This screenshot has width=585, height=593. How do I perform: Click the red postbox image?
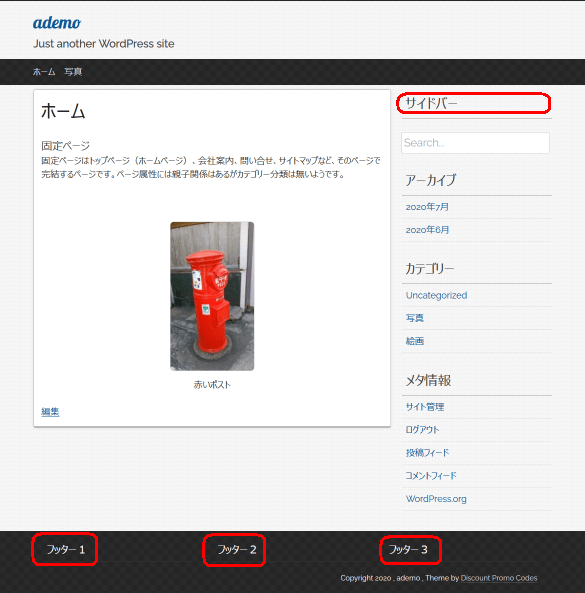click(212, 296)
